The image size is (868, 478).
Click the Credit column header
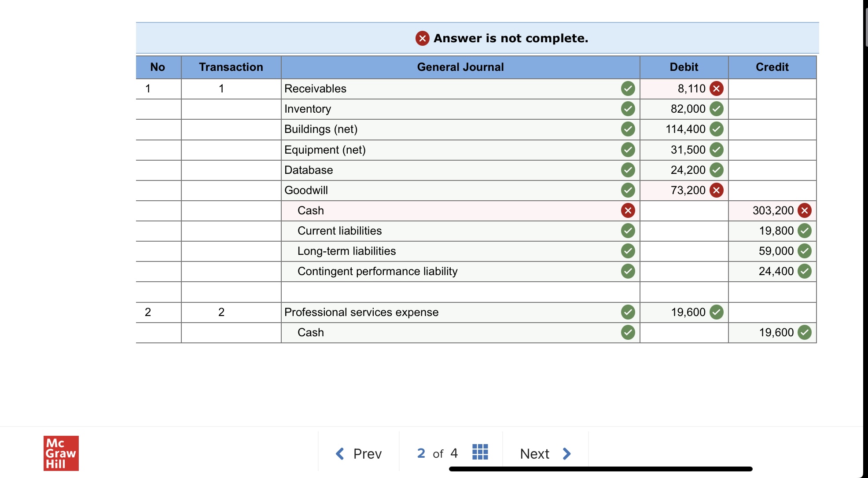[772, 67]
